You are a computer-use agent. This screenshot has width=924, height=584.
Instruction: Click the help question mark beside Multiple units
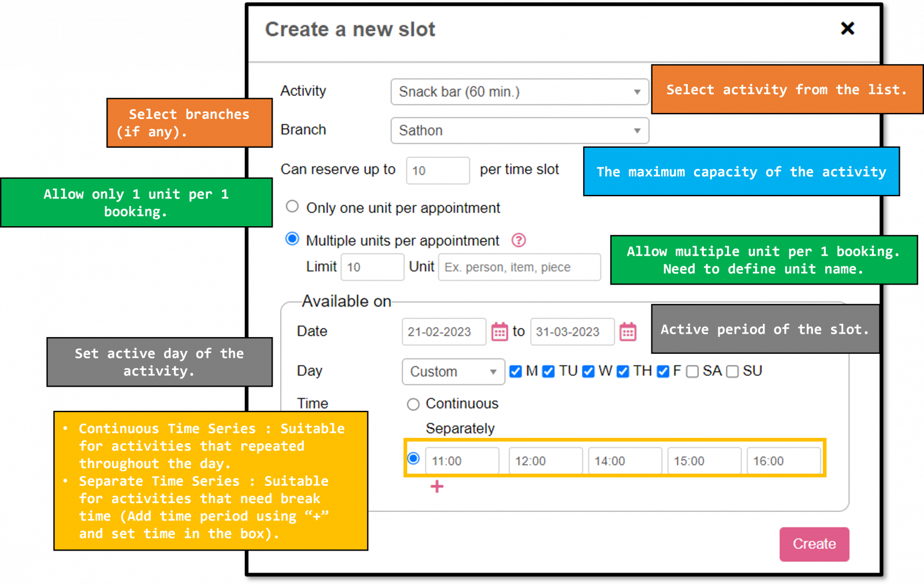[519, 240]
